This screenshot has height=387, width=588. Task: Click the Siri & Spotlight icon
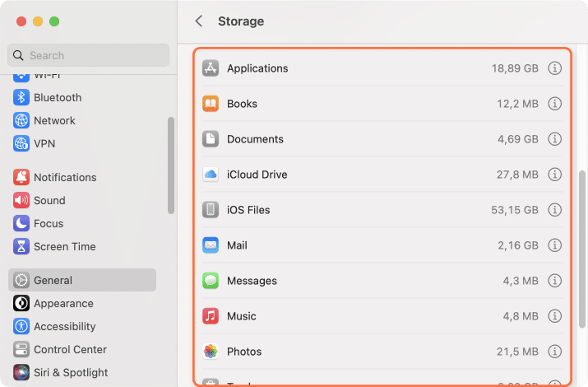point(21,372)
